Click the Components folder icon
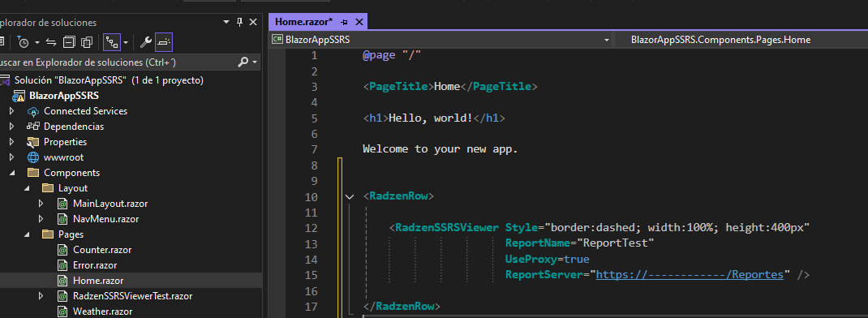The width and height of the screenshot is (868, 318). pos(33,172)
